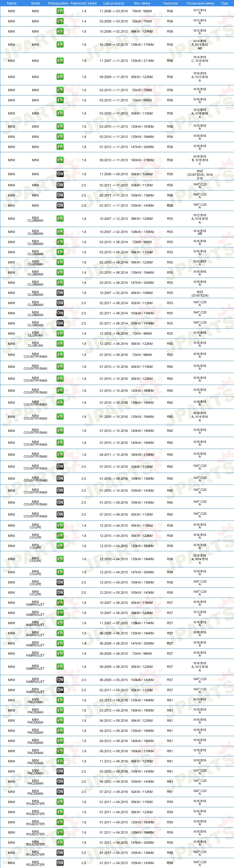Click diesel ON icon in Paceman 07.2012 -> 09.2016 row
234x868 pixels.
coord(60,792)
